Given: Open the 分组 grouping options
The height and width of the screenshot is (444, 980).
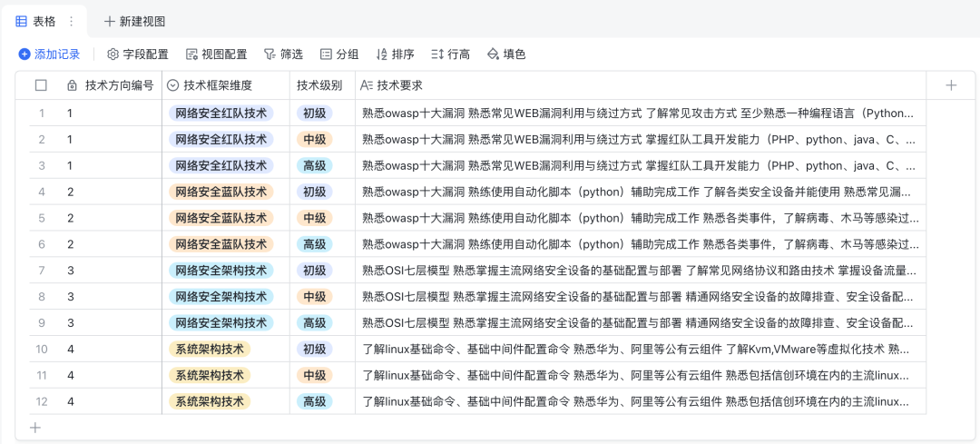Looking at the screenshot, I should click(x=339, y=54).
